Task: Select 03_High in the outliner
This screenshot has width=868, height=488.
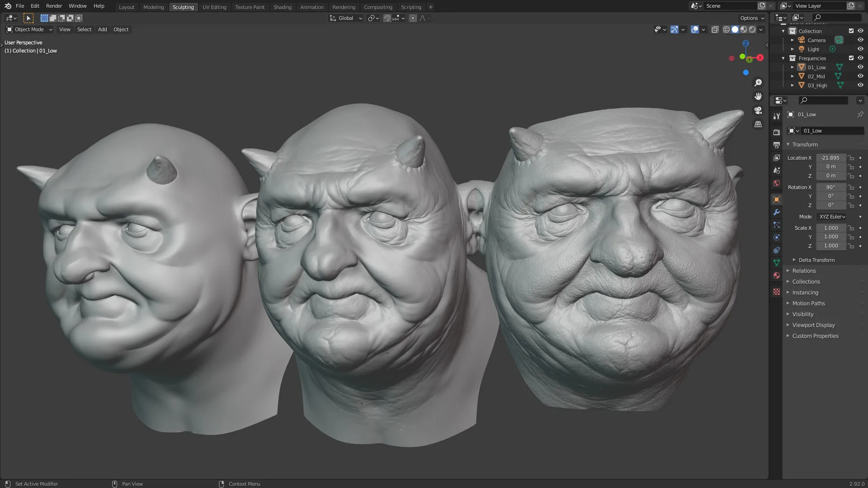Action: (817, 85)
